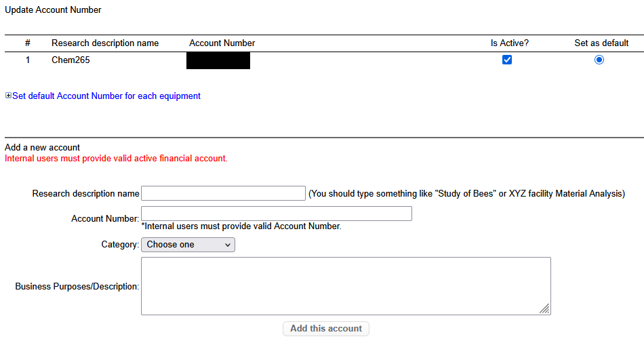
Task: Click the Business Purposes/Description text area
Action: point(346,286)
